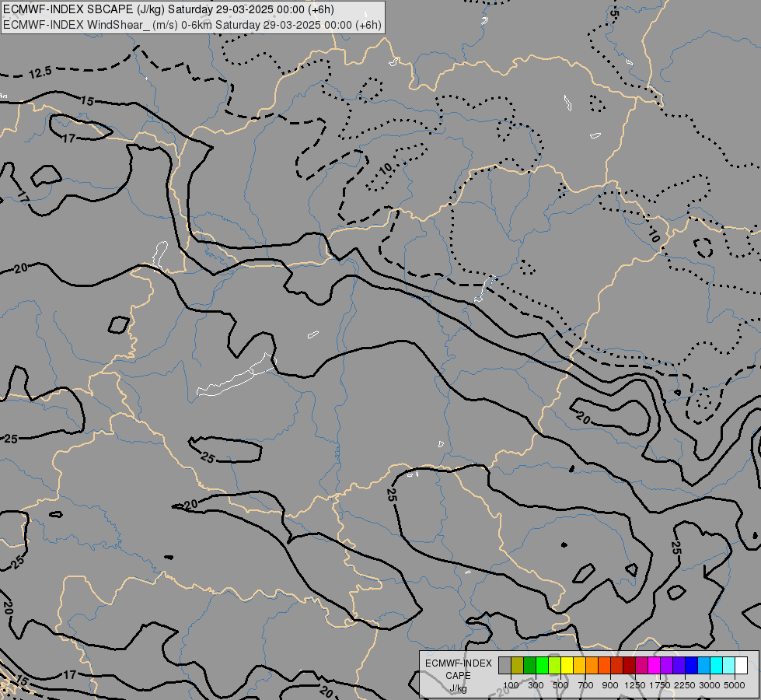This screenshot has height=700, width=761.
Task: Click the 700 legend scale value
Action: tap(586, 685)
